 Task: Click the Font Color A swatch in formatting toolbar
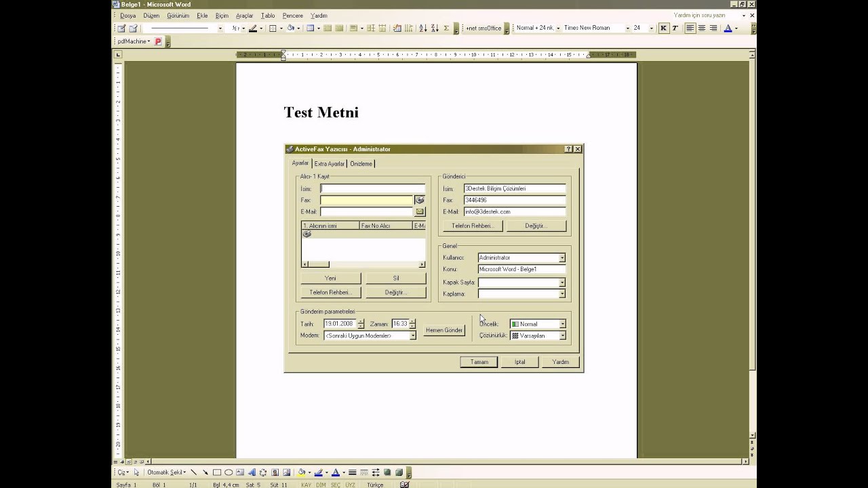pyautogui.click(x=728, y=28)
